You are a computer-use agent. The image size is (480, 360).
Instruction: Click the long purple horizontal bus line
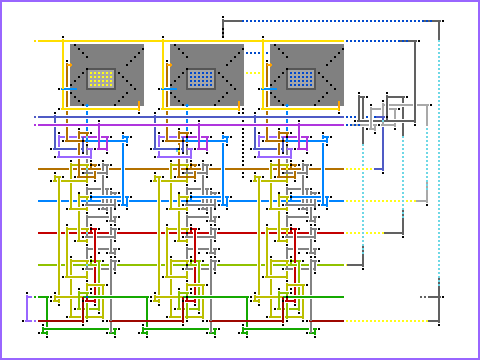189,125
